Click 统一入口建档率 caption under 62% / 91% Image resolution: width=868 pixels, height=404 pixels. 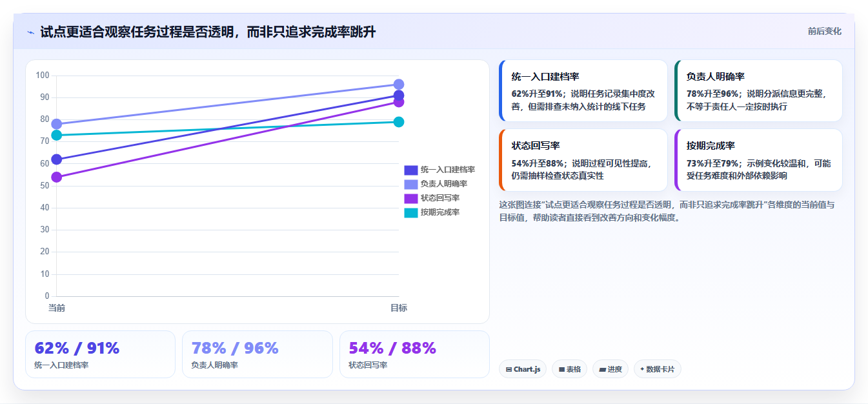pos(61,365)
